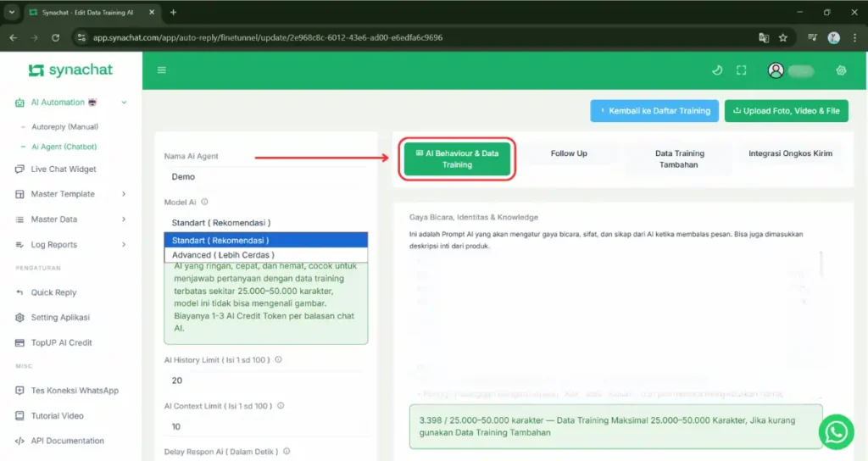Close the Synachat browser tab
The width and height of the screenshot is (868, 461).
(x=152, y=12)
